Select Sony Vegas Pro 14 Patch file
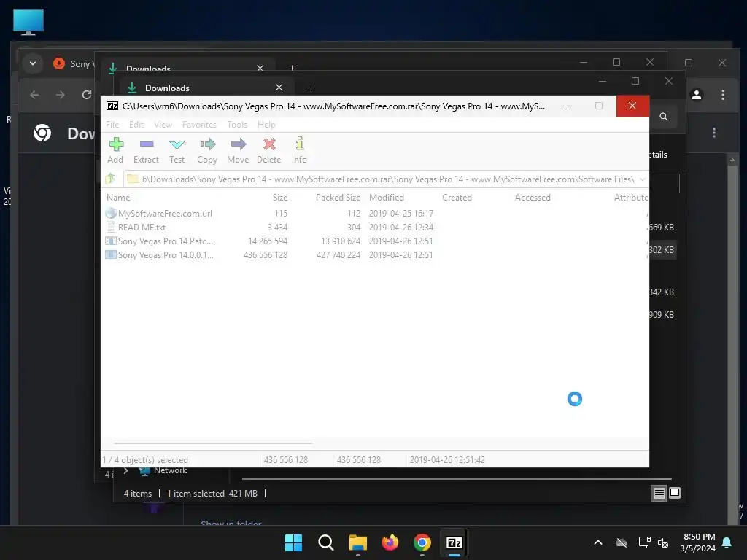The image size is (747, 560). point(166,241)
